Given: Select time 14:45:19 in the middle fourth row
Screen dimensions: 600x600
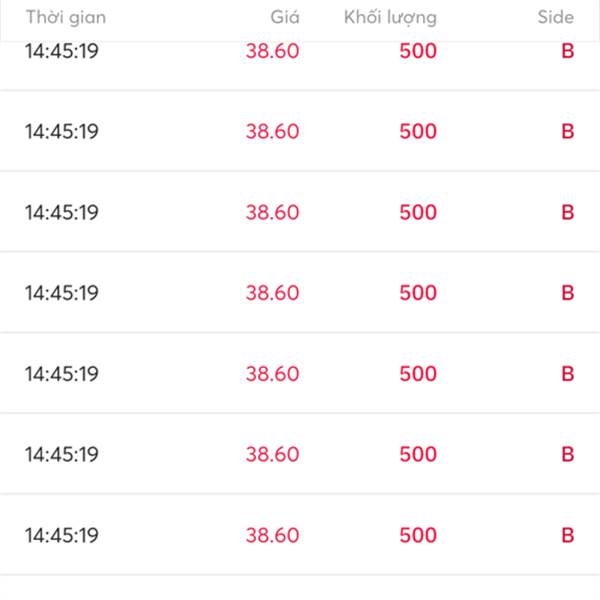Looking at the screenshot, I should coord(62,293).
